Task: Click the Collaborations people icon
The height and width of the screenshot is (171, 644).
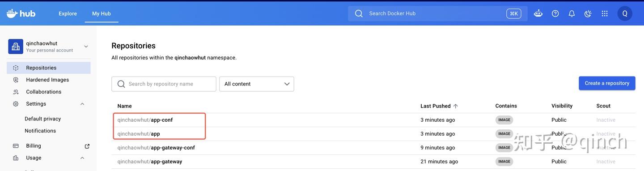Action: pos(16,92)
